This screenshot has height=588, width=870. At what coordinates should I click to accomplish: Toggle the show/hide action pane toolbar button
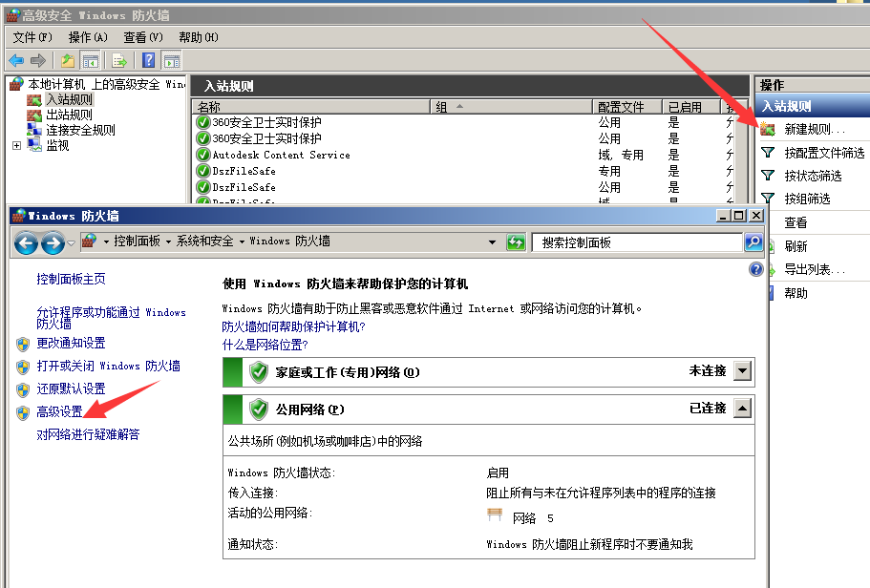pos(171,60)
